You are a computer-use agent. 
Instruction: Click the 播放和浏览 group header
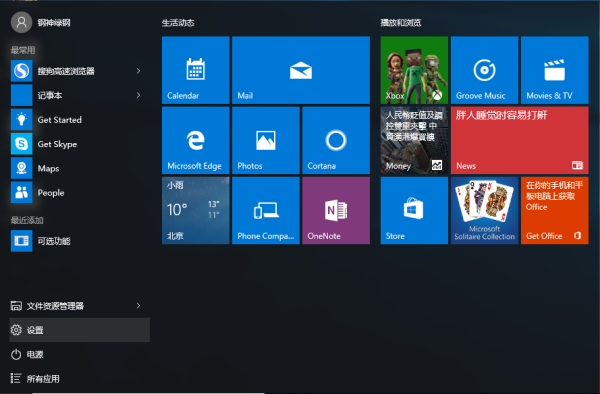click(401, 23)
